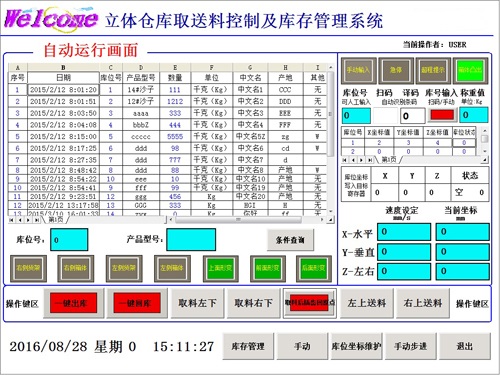The width and height of the screenshot is (500, 375).
Task: Click the cyan 产品型号 input field
Action: 191,239
